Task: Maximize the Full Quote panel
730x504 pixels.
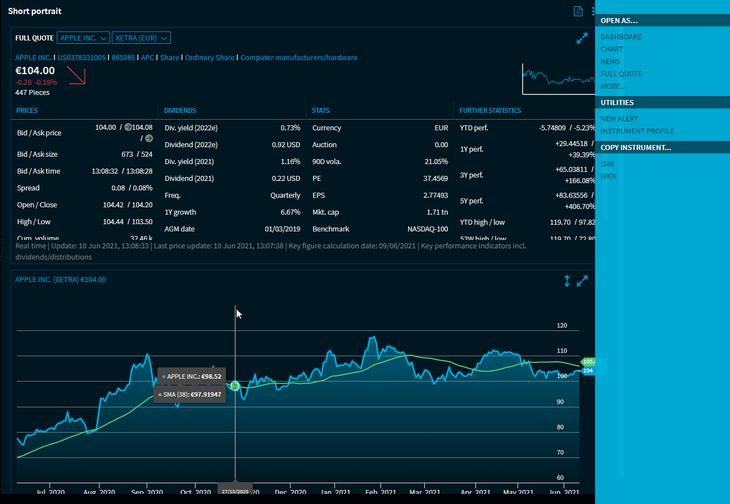Action: [x=582, y=39]
